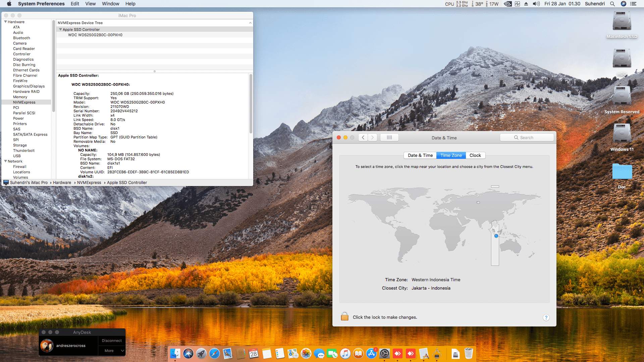
Task: Click the blue location dot on map
Action: [x=496, y=236]
